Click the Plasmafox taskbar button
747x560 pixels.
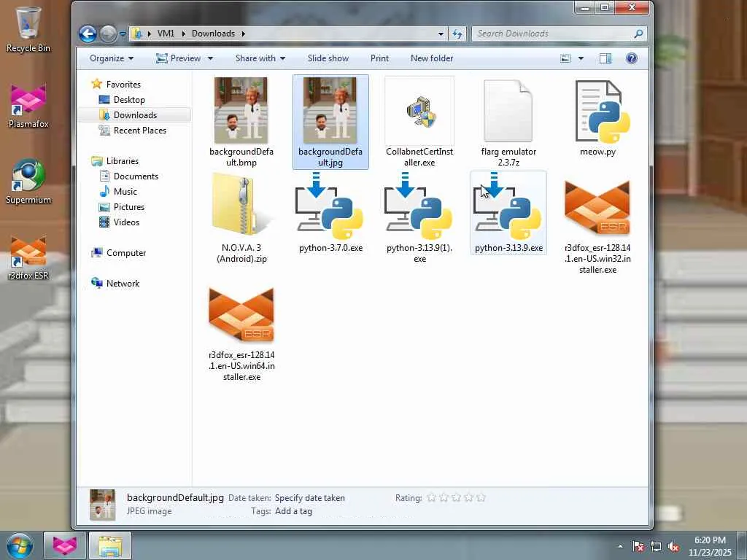65,545
